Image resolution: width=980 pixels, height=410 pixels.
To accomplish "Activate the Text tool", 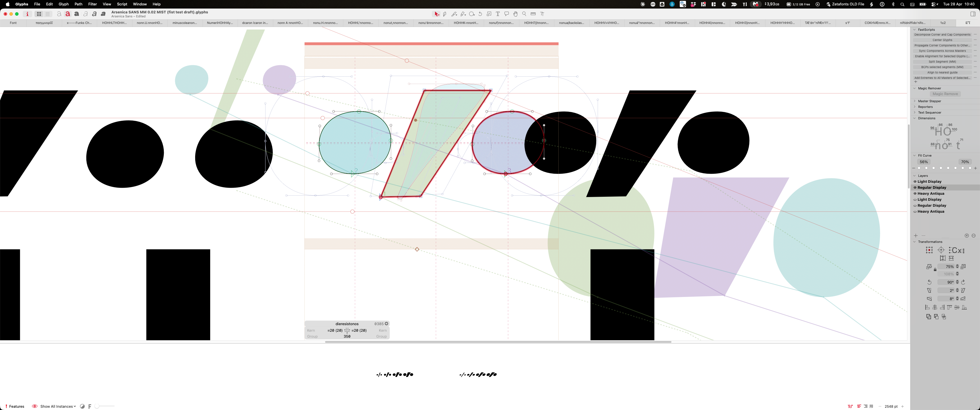I will point(498,14).
